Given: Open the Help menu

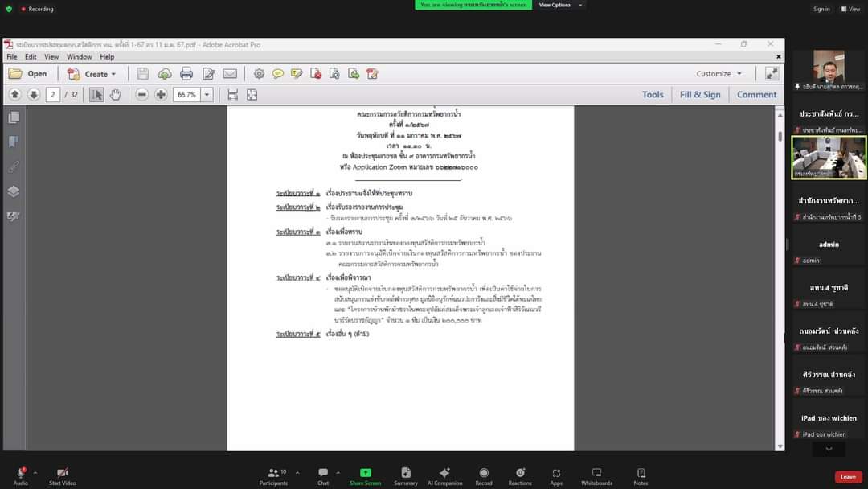Looking at the screenshot, I should (107, 56).
